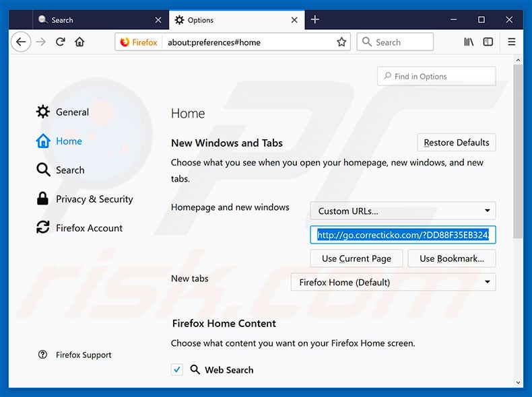The image size is (532, 397).
Task: Click the Home house icon in sidebar
Action: coord(43,141)
